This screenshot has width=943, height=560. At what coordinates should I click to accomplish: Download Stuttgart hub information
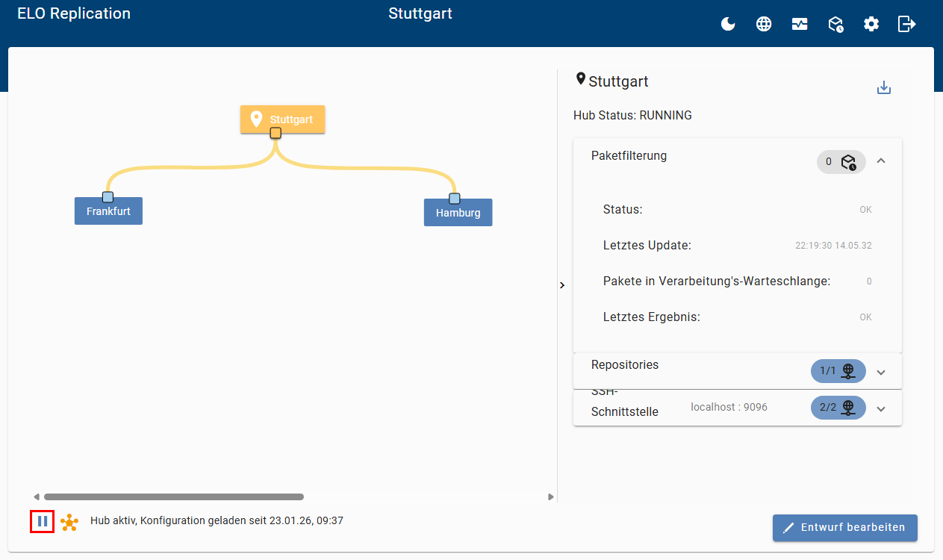point(884,88)
